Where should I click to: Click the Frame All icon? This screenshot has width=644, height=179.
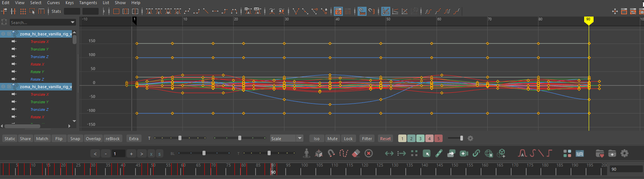click(116, 11)
